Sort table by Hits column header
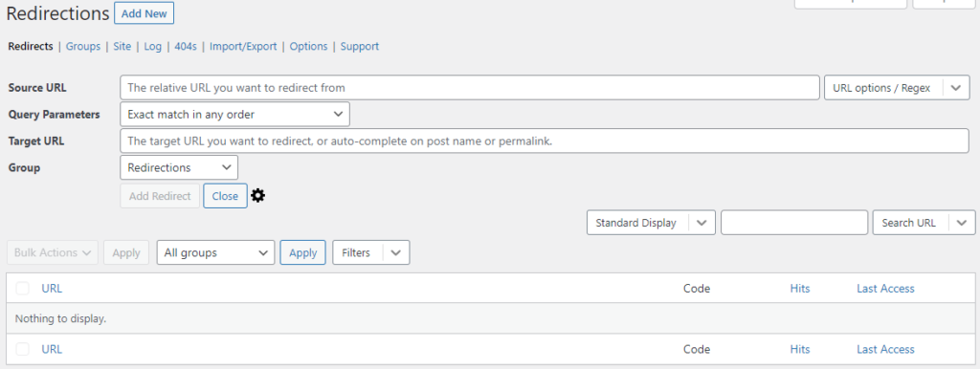This screenshot has height=369, width=980. tap(800, 289)
